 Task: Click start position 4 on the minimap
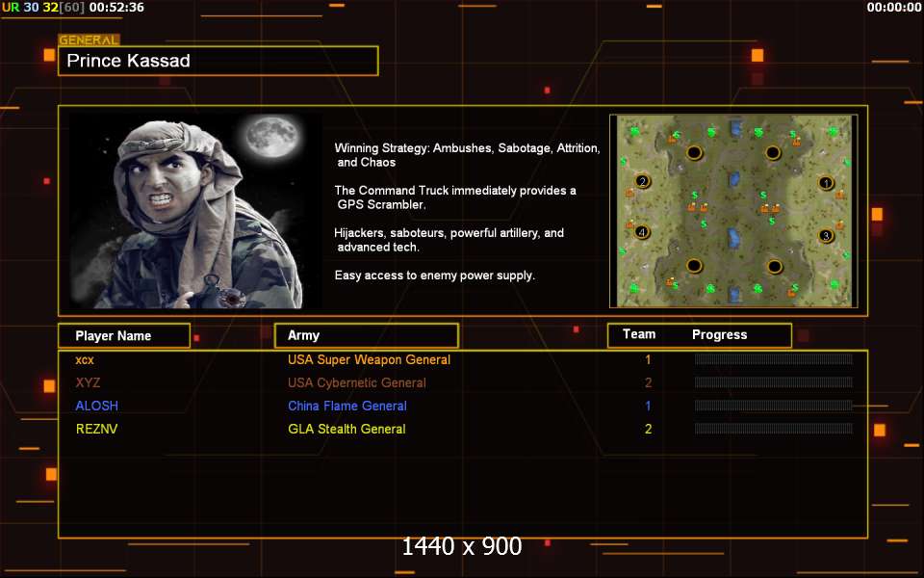(642, 231)
